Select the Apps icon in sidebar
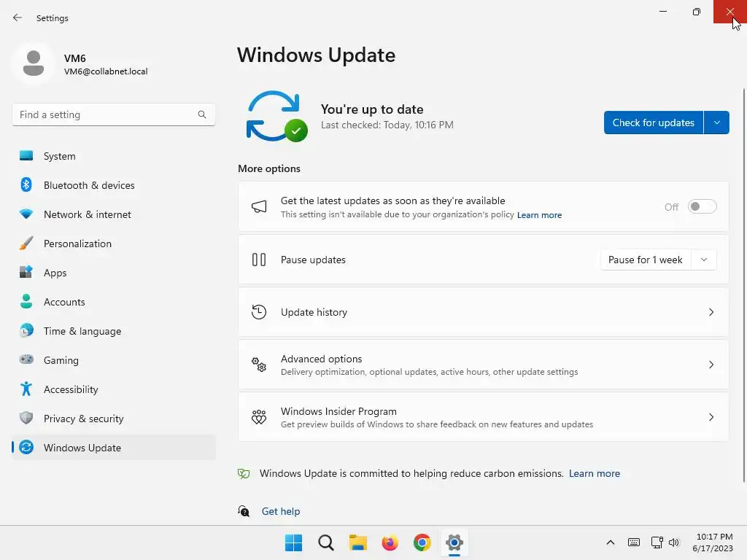The height and width of the screenshot is (560, 747). pyautogui.click(x=26, y=273)
